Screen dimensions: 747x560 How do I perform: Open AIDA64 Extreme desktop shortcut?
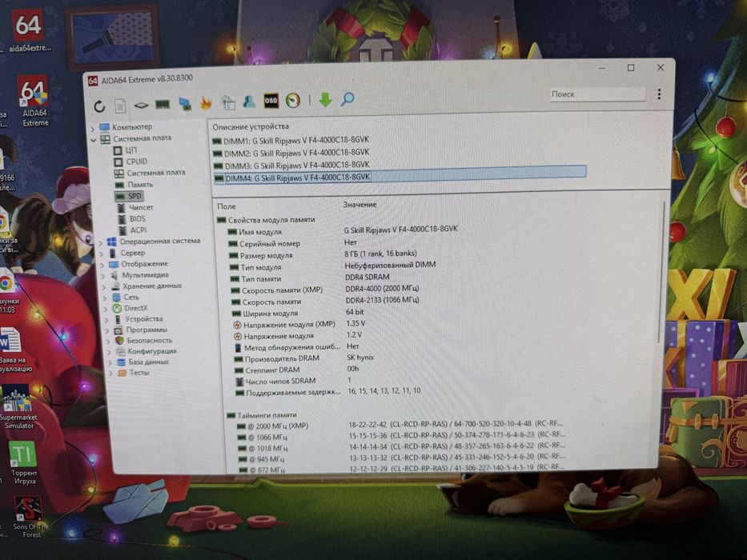click(34, 101)
